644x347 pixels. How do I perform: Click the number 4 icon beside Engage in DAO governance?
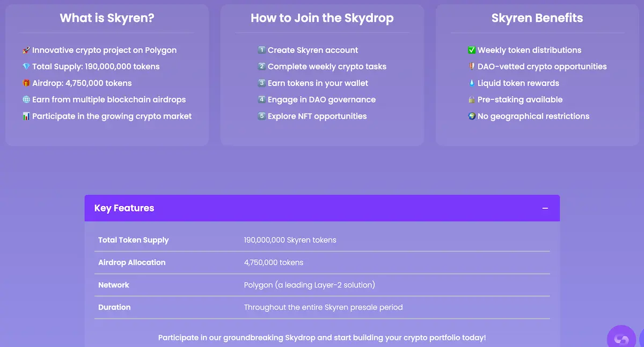262,99
